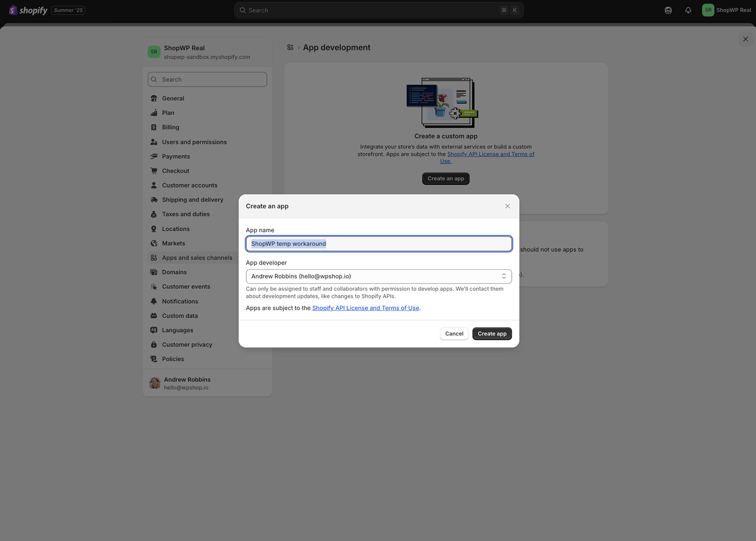Click the Customer events icon
This screenshot has height=541, width=756.
click(154, 287)
